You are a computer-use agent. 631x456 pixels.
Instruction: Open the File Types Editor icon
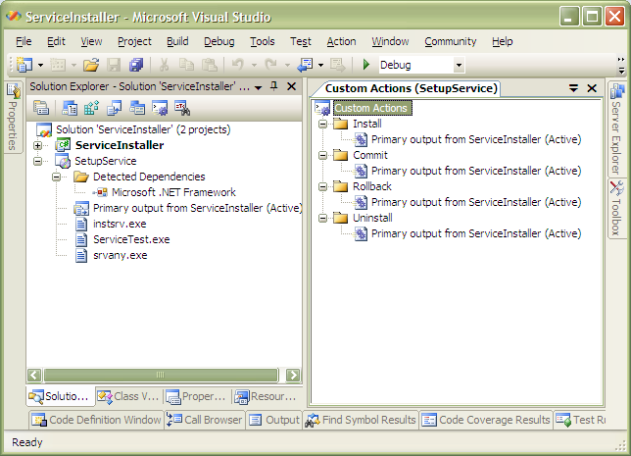pos(114,108)
